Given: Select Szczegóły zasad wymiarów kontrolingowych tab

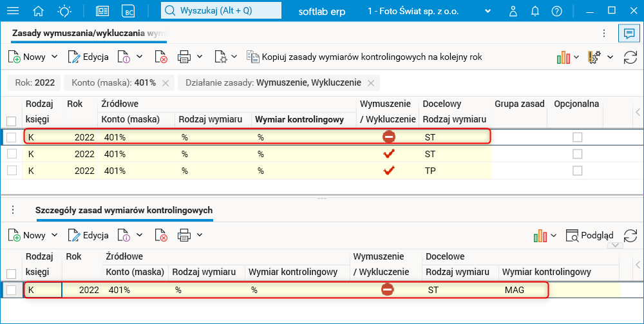Looking at the screenshot, I should pyautogui.click(x=124, y=210).
